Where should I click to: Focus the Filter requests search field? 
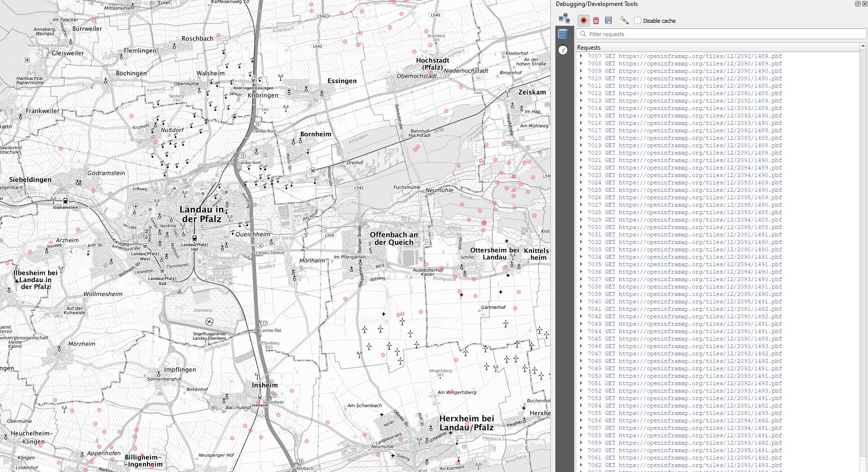tap(721, 34)
